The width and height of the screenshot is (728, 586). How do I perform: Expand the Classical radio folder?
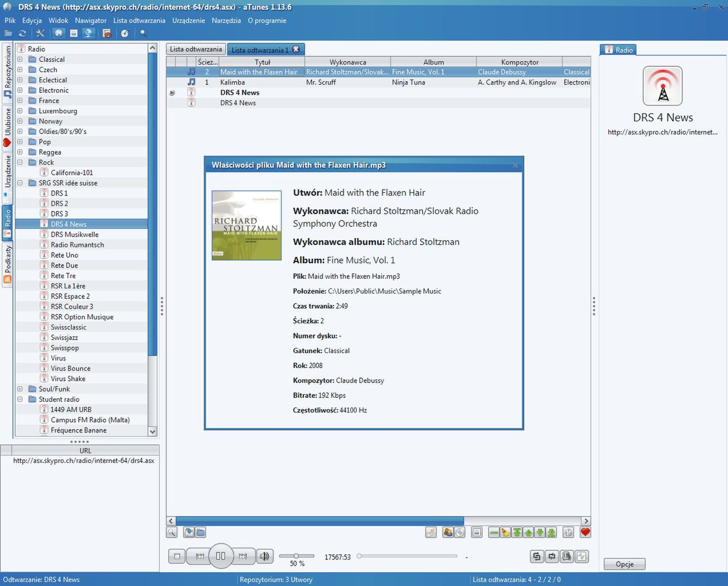[x=19, y=60]
